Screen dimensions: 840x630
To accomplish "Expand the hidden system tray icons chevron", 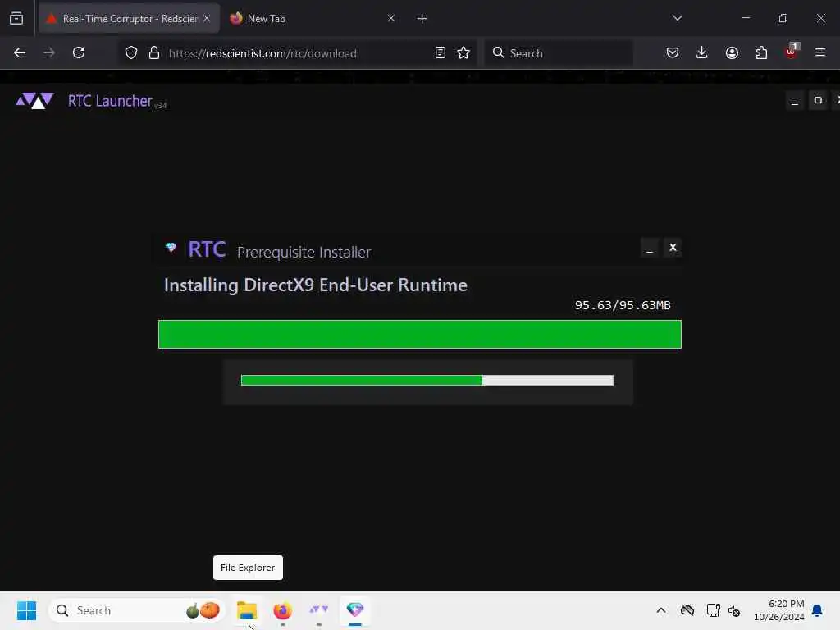I will (x=661, y=610).
